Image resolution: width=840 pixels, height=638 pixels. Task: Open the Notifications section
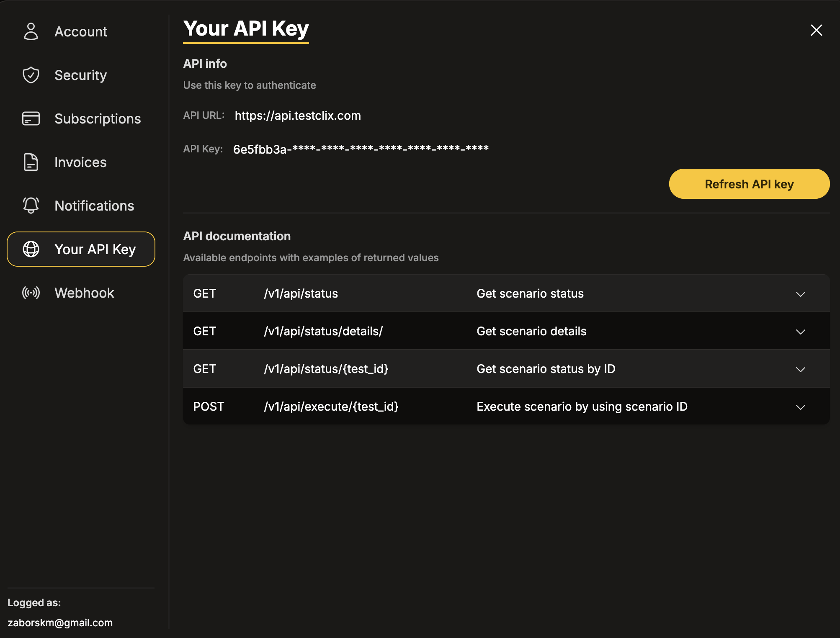click(81, 206)
